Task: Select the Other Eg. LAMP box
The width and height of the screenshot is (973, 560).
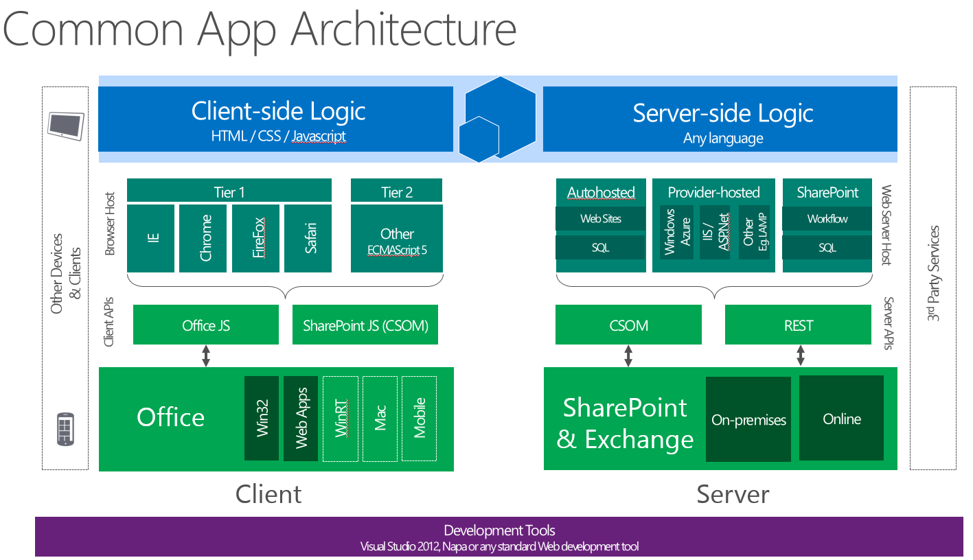Action: [x=755, y=233]
